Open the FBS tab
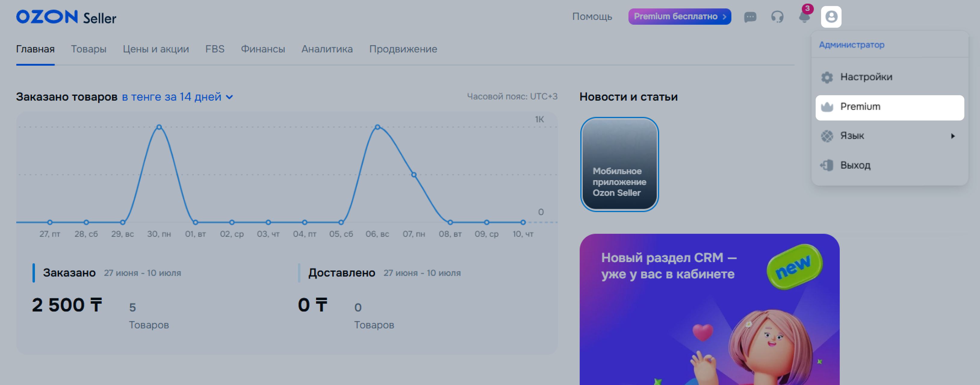 [215, 49]
